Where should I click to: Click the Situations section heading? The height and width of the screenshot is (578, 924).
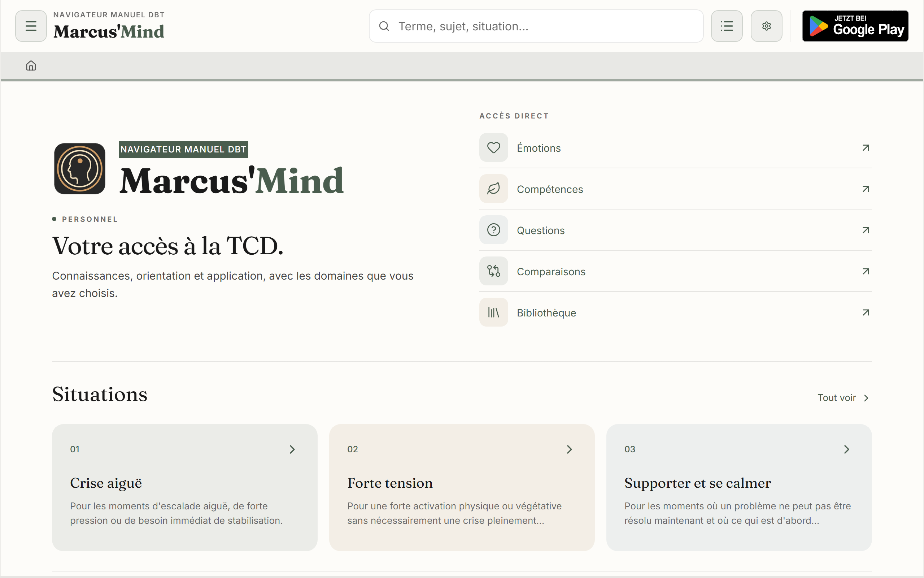click(x=100, y=394)
